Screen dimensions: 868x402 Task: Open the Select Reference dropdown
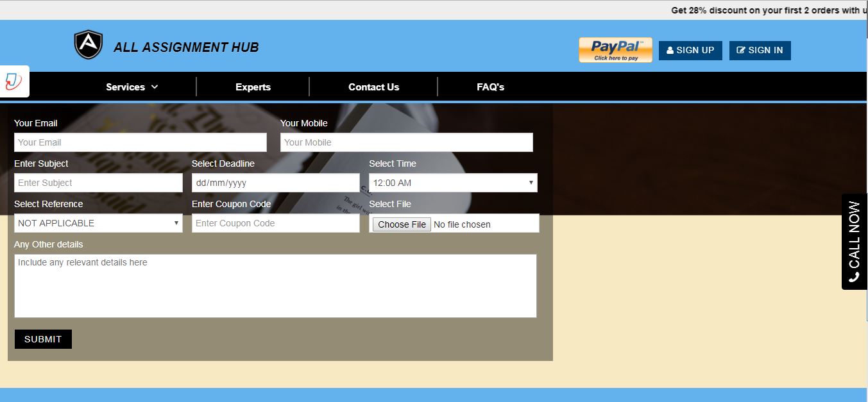pyautogui.click(x=98, y=223)
